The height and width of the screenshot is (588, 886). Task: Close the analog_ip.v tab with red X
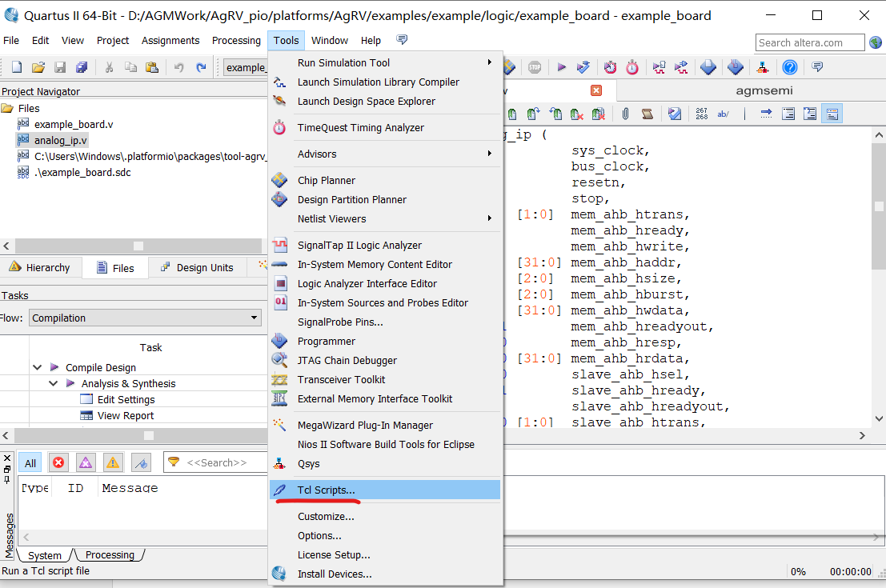tap(596, 90)
